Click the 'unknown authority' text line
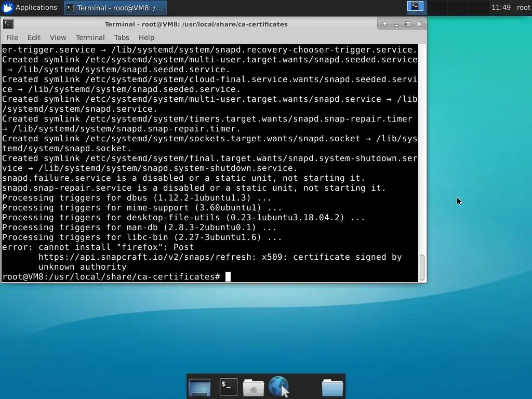 tap(83, 267)
